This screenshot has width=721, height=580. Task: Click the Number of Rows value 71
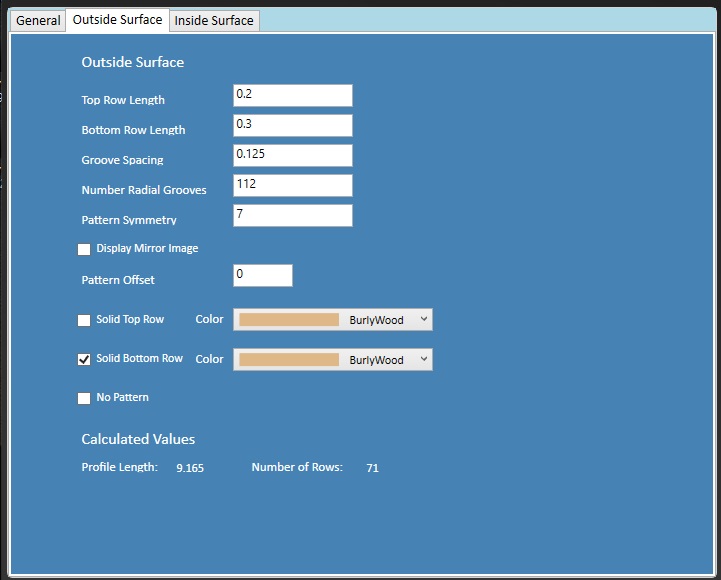(372, 468)
